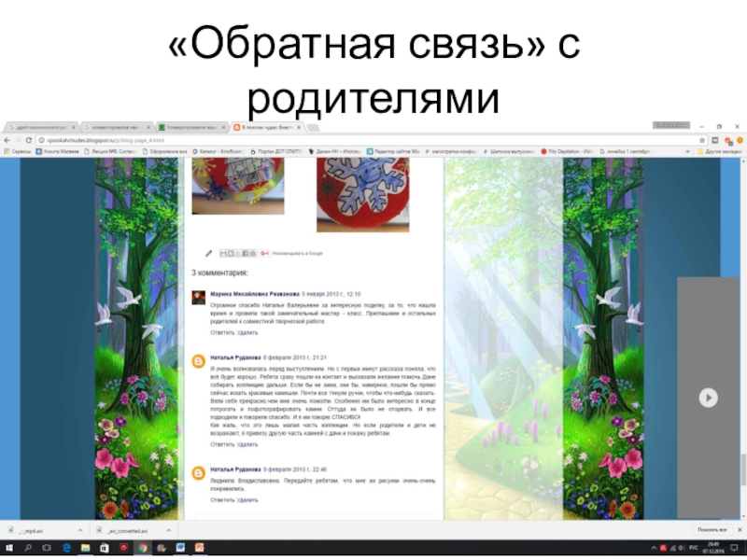Expand options for the mp4.avi download
This screenshot has height=560, width=747.
pyautogui.click(x=80, y=530)
